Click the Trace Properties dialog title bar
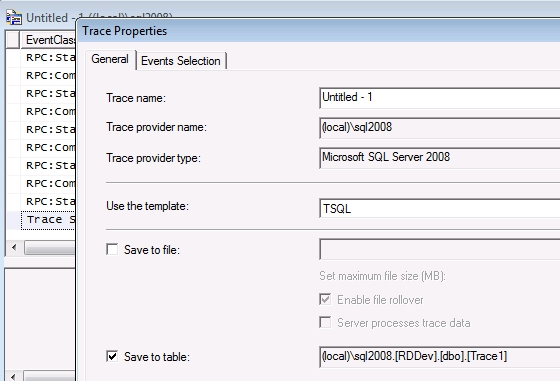 [x=319, y=31]
